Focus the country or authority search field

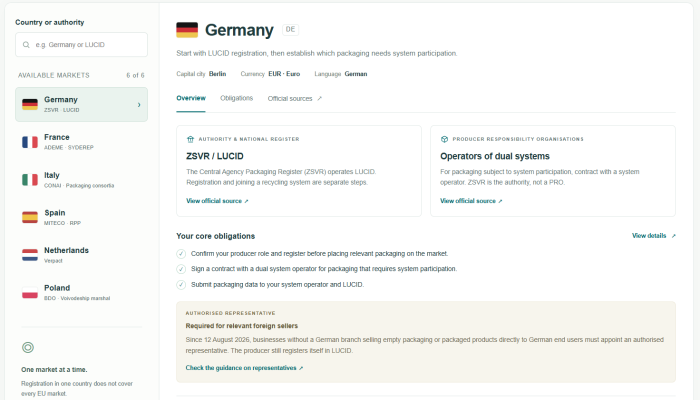click(81, 45)
